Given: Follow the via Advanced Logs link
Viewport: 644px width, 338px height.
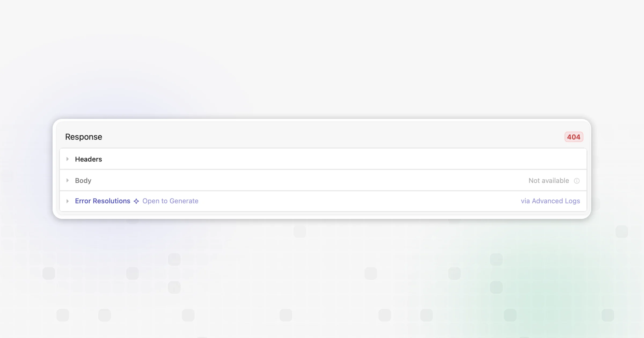Looking at the screenshot, I should 550,201.
